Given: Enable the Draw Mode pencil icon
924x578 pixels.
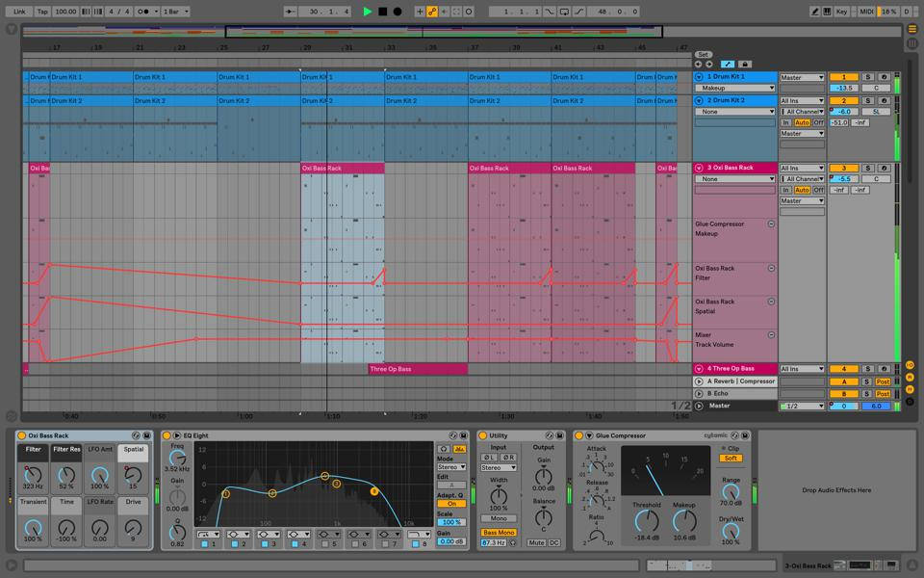Looking at the screenshot, I should tap(815, 12).
